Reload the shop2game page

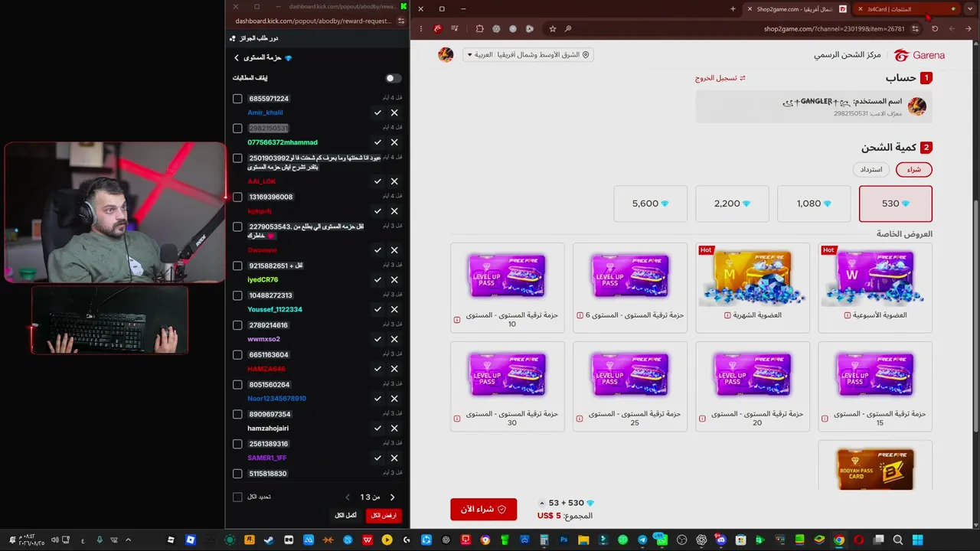(x=935, y=29)
